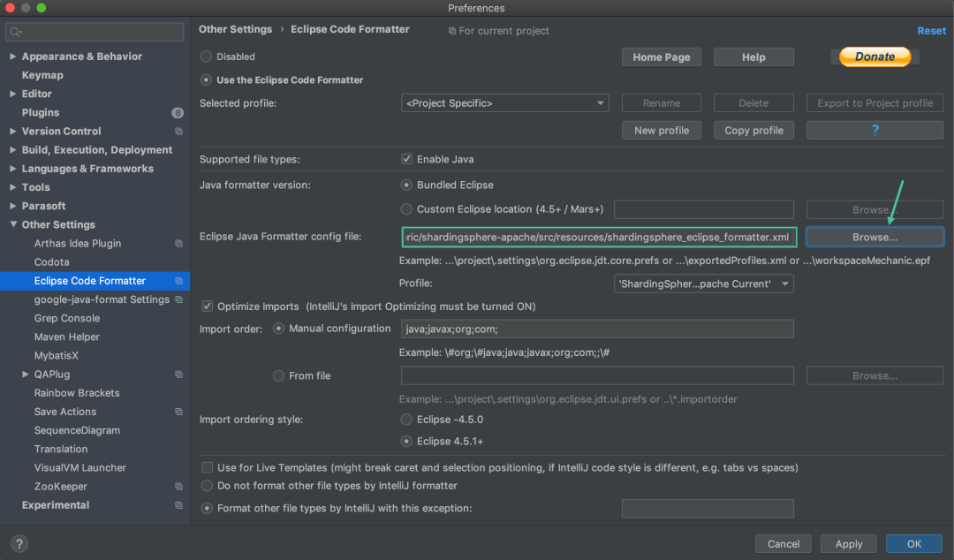
Task: Click 'Other Settings' in the breadcrumb
Action: pos(235,29)
